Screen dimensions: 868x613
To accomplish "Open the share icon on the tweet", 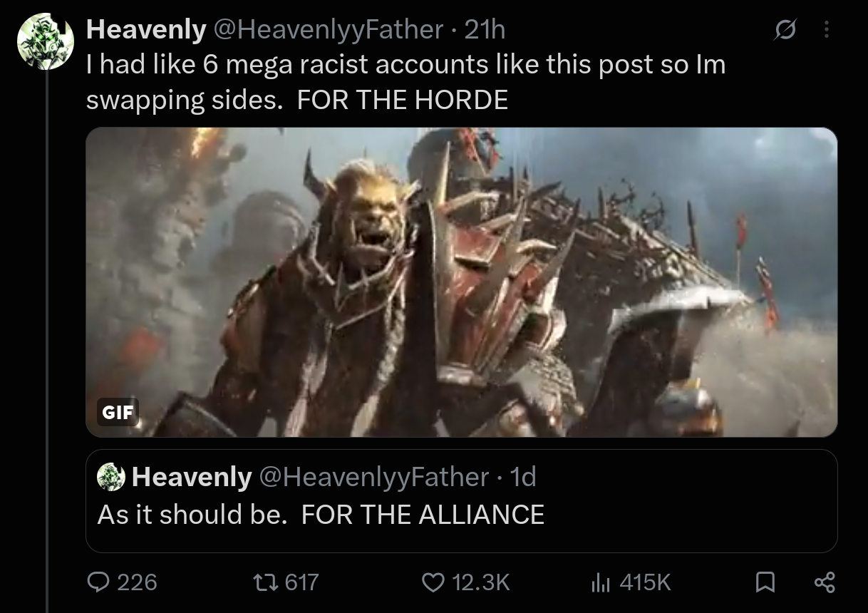I will click(824, 582).
